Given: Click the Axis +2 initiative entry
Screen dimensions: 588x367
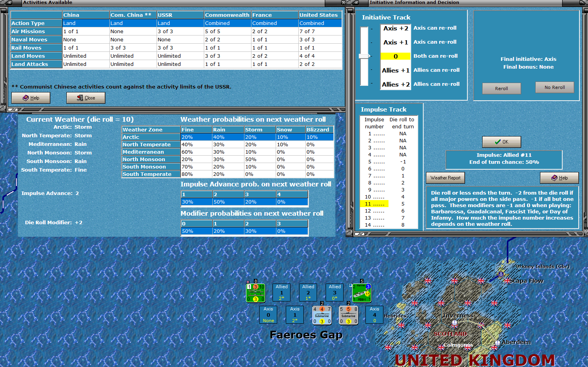Looking at the screenshot, I should tap(396, 28).
